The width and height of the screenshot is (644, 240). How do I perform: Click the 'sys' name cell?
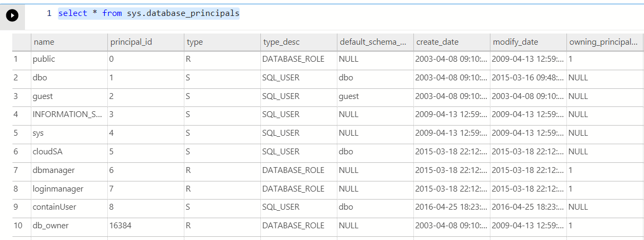(x=69, y=133)
